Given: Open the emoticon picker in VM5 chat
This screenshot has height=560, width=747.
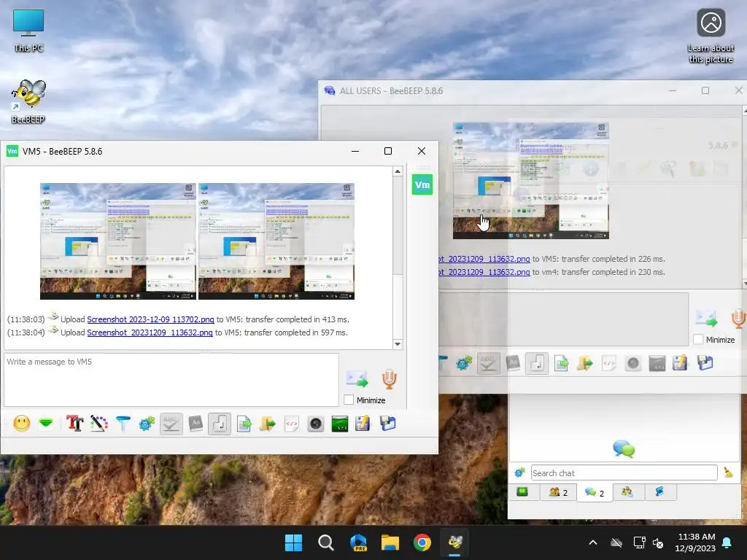Looking at the screenshot, I should pyautogui.click(x=22, y=424).
